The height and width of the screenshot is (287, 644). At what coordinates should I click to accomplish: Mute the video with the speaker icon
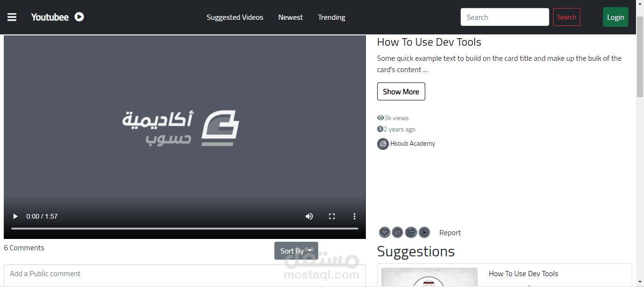click(309, 216)
